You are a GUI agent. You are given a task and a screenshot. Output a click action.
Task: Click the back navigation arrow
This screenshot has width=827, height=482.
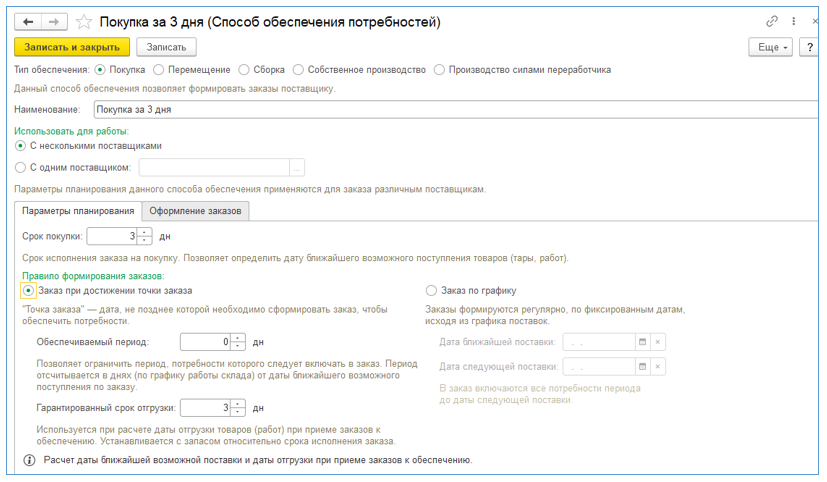coord(27,21)
